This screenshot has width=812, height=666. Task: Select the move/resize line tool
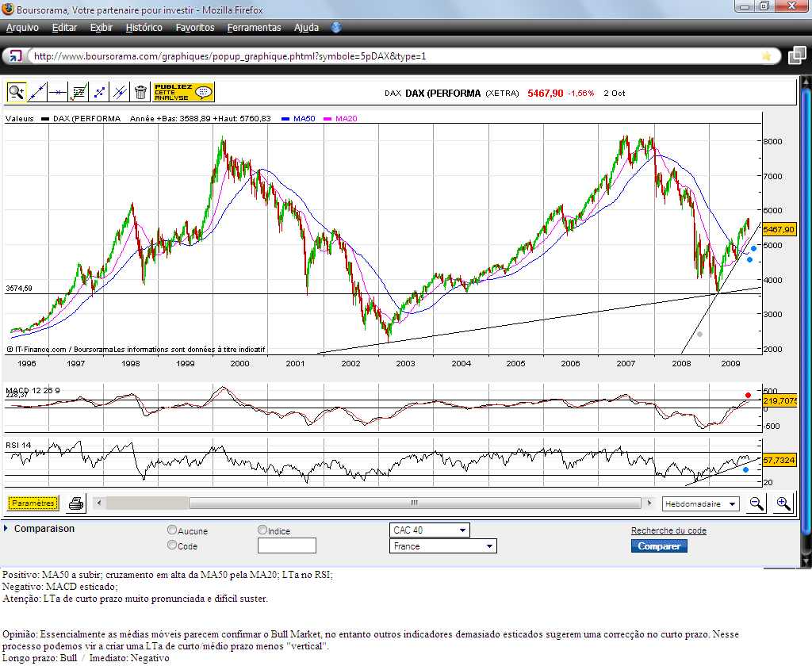point(99,92)
